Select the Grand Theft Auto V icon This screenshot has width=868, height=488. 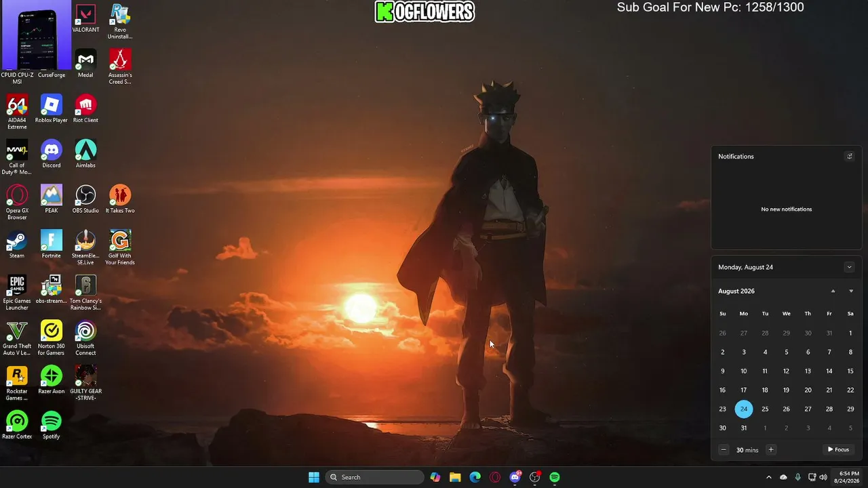[x=17, y=338]
